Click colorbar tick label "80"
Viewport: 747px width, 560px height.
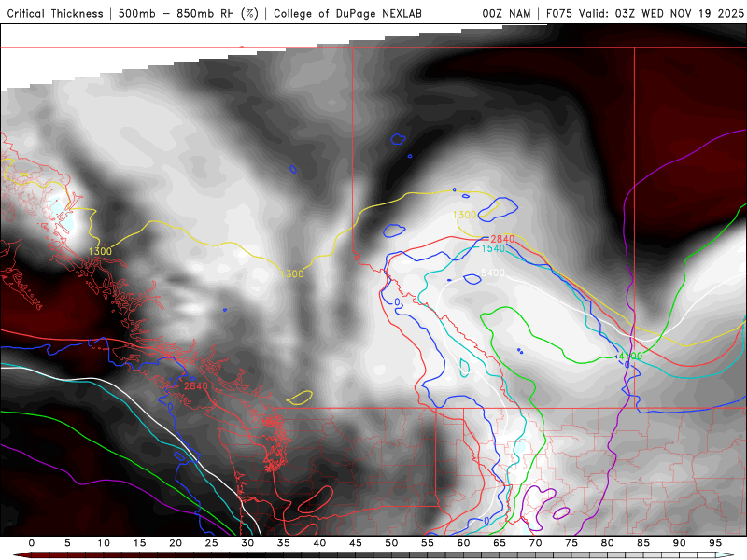click(607, 543)
